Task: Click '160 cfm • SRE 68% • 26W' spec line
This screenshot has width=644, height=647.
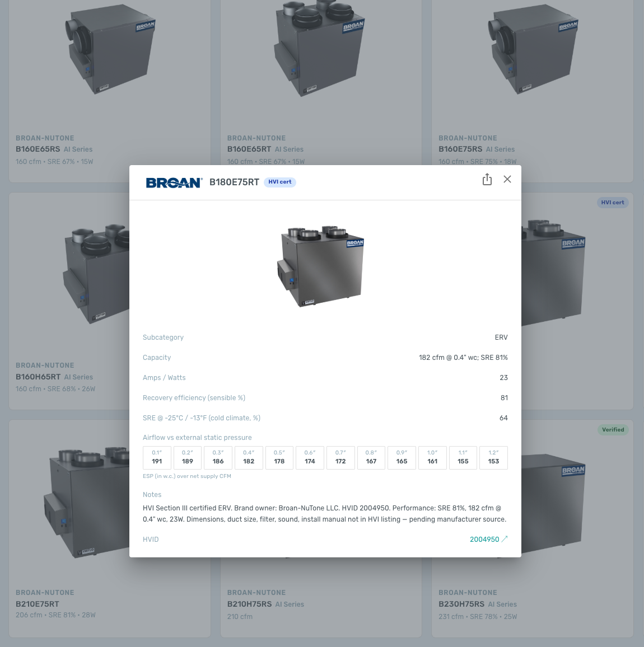Action: pos(55,389)
